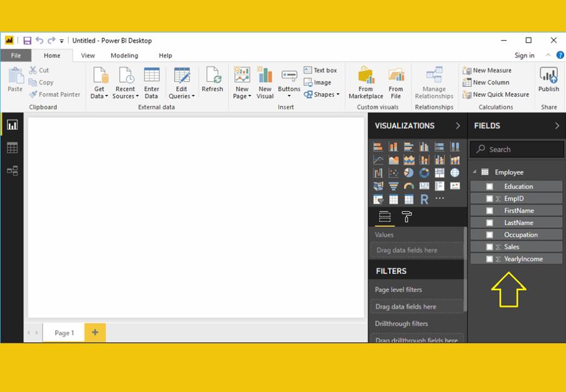Save the report from quick access toolbar
This screenshot has height=392, width=566.
28,41
